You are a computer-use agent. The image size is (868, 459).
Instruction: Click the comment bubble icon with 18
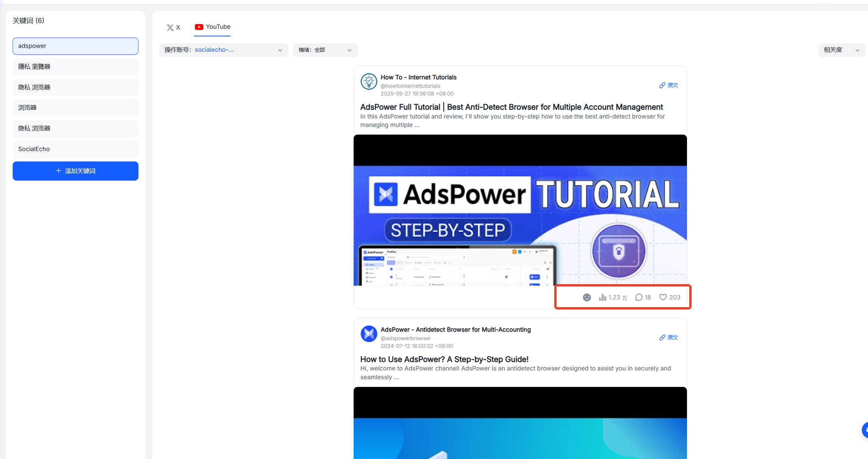pyautogui.click(x=639, y=297)
